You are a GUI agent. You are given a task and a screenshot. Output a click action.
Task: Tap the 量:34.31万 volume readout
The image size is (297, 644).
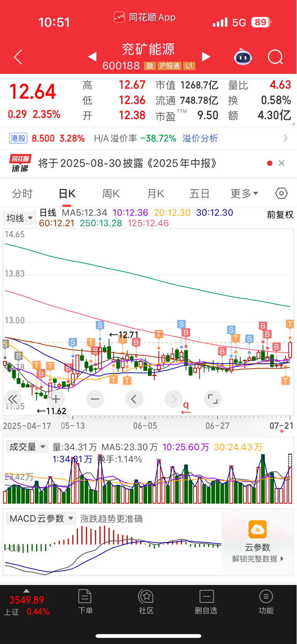pos(75,447)
